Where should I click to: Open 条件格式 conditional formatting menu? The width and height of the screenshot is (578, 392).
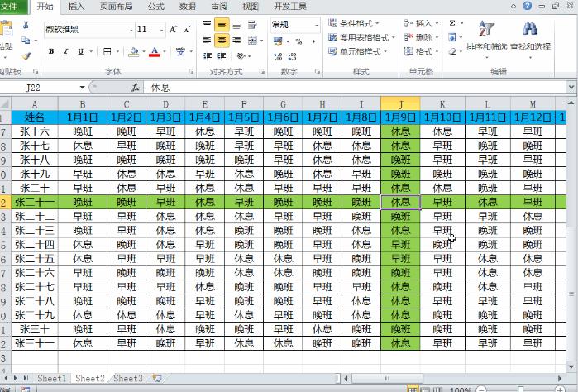[x=354, y=23]
